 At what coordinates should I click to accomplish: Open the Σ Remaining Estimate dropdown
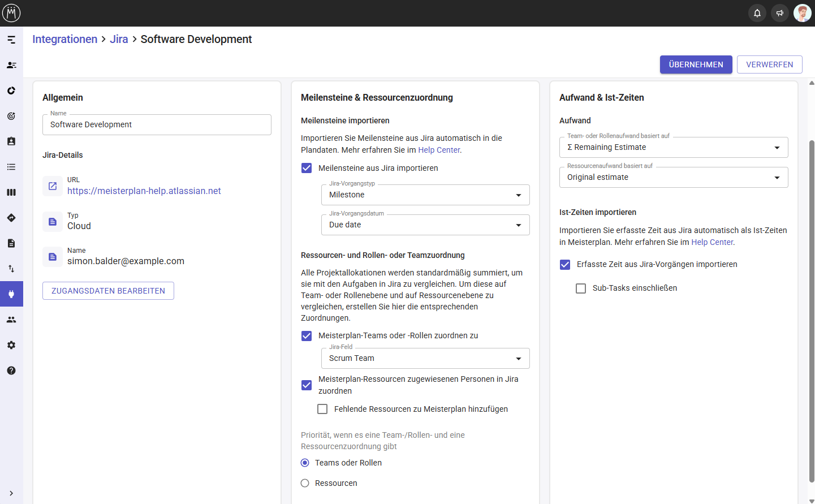pos(674,147)
